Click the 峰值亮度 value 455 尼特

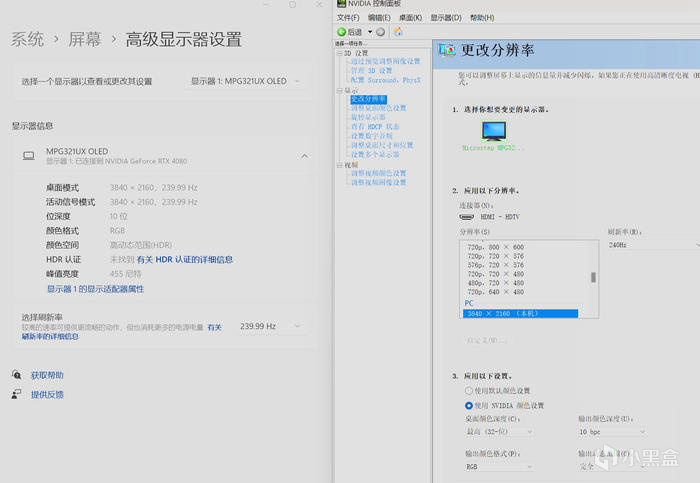tap(125, 274)
